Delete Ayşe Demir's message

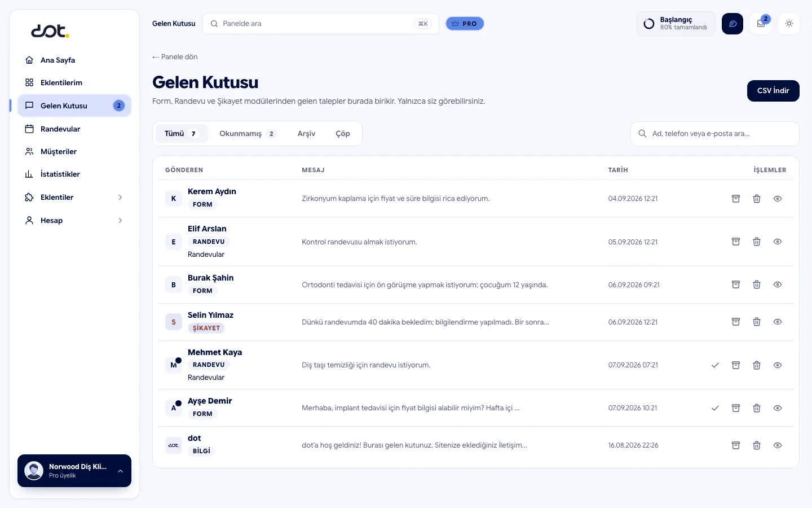(757, 408)
